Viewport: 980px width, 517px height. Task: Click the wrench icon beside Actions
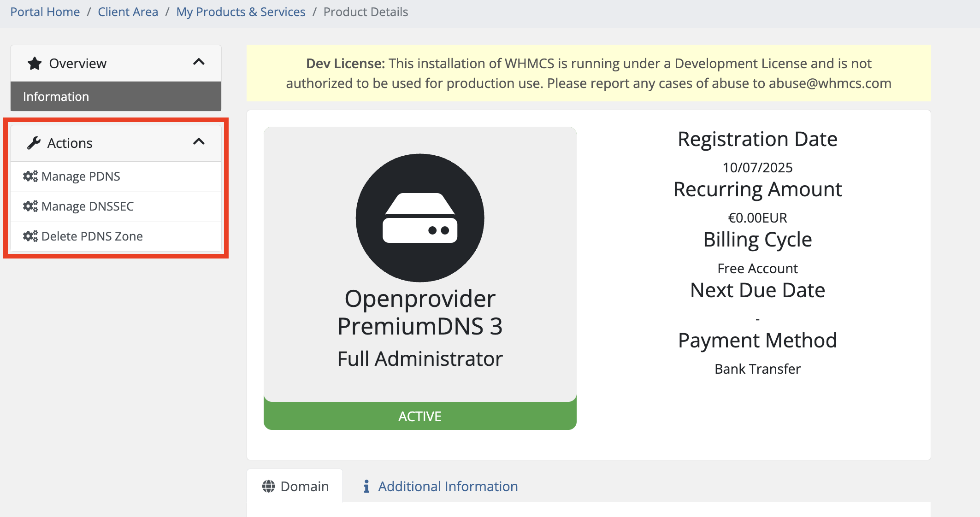pos(34,143)
